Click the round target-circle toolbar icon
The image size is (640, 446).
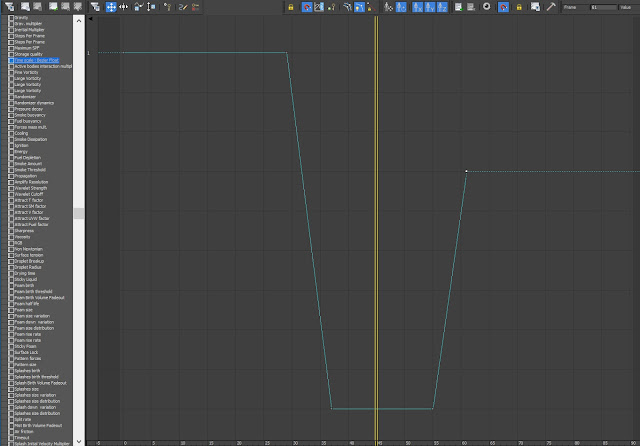click(x=487, y=7)
